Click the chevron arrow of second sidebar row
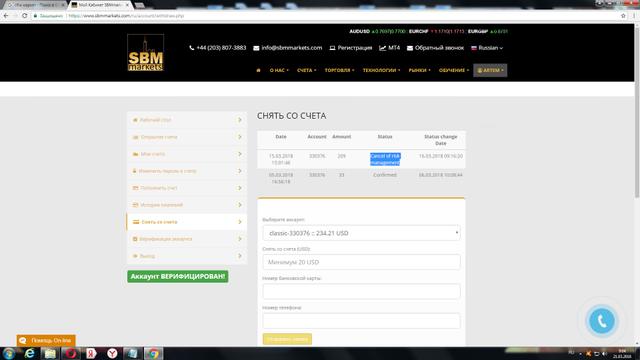 (x=240, y=137)
